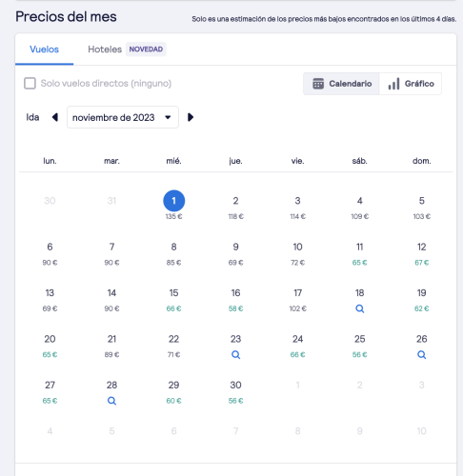
Task: Click the calendar icon in Calendario button
Action: (318, 84)
